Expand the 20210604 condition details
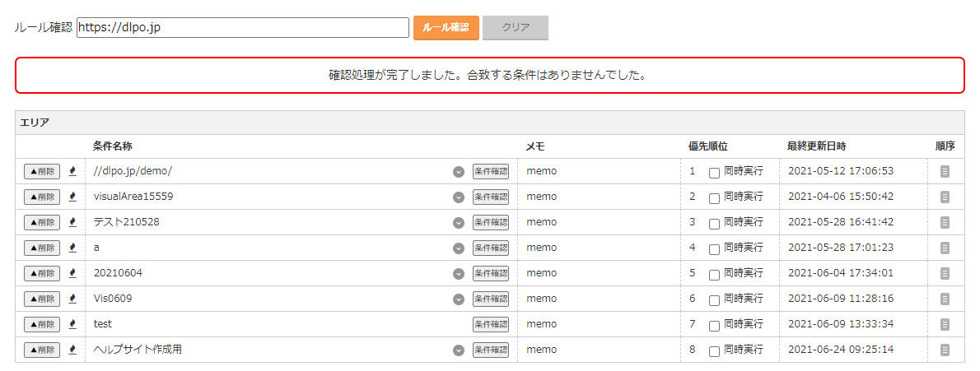 pos(459,274)
